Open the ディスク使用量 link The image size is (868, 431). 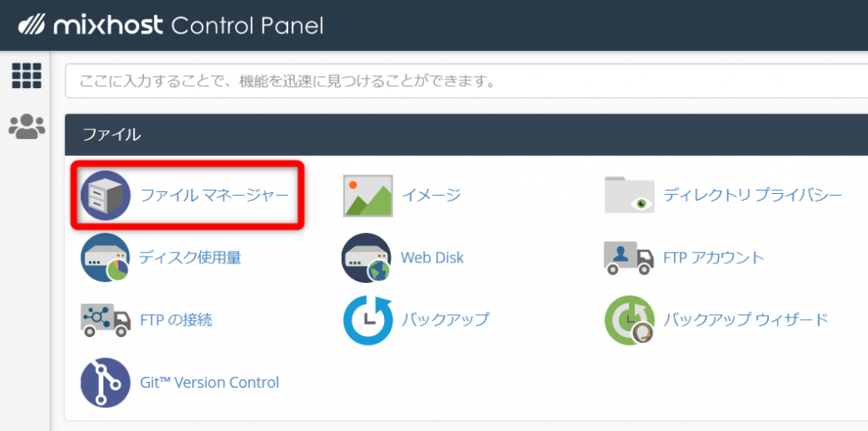(190, 257)
